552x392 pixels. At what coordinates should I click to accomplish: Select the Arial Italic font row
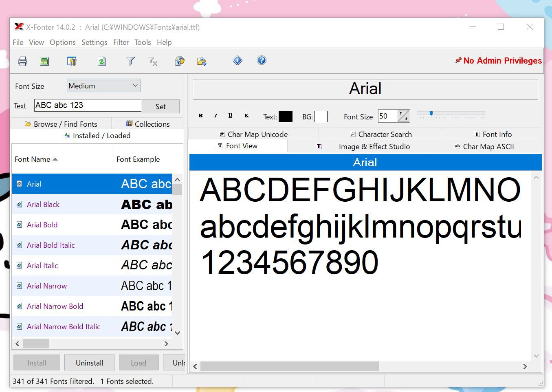click(92, 265)
